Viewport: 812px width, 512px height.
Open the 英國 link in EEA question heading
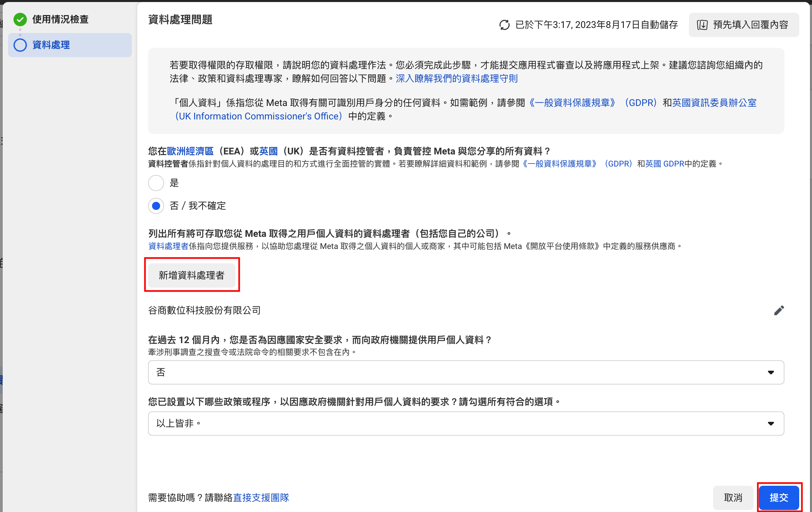click(x=268, y=151)
